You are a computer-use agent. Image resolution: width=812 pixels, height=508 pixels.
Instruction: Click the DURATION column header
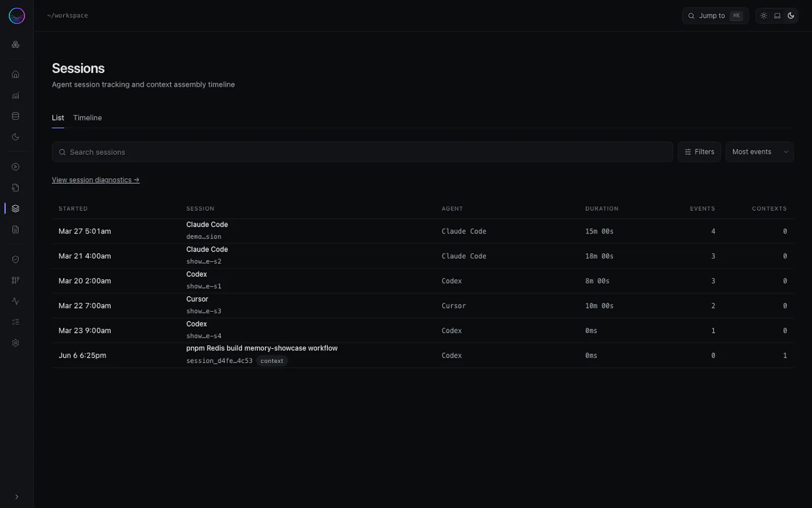(x=602, y=209)
